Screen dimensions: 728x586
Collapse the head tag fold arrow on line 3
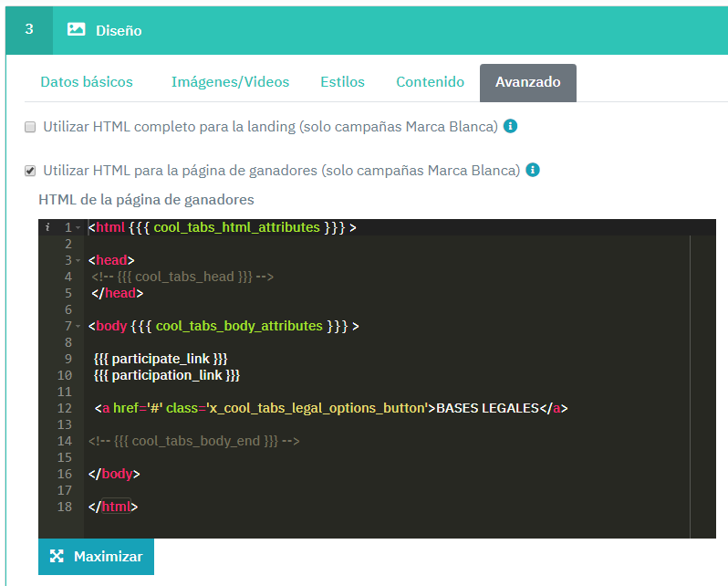click(78, 260)
